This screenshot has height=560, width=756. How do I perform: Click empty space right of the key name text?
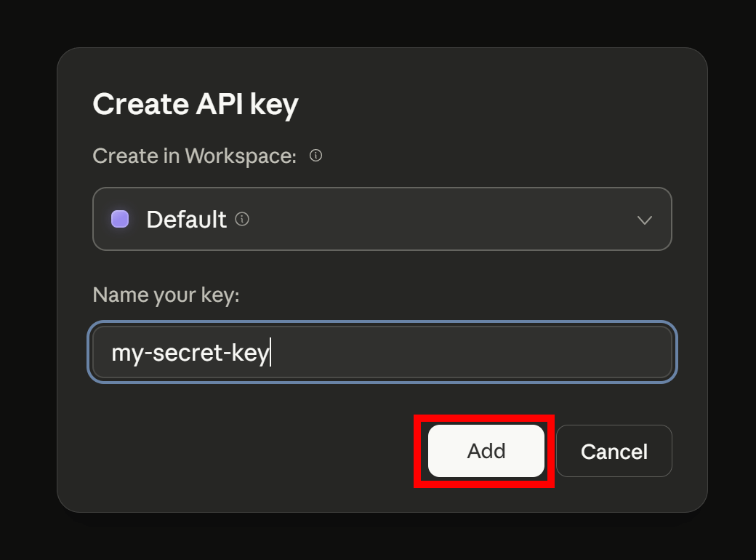(472, 353)
